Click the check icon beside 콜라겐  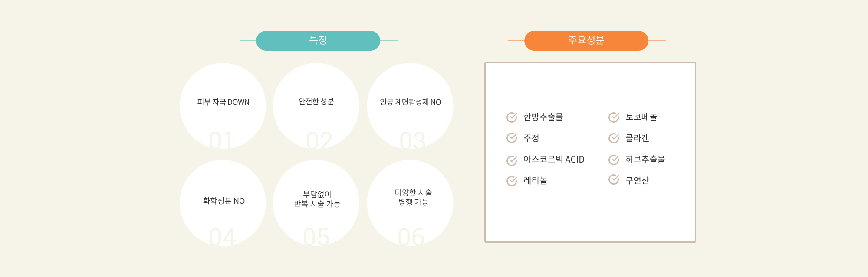click(x=614, y=138)
